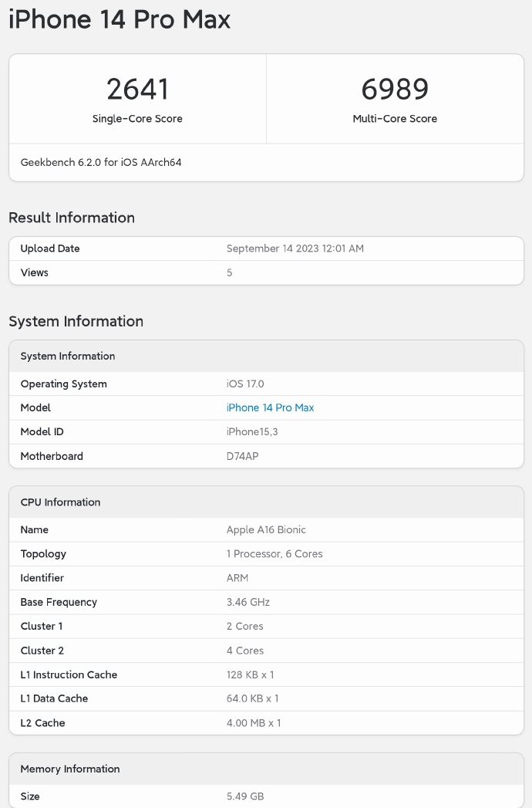Click the Single-Core Score value 2641
The image size is (532, 808).
137,90
